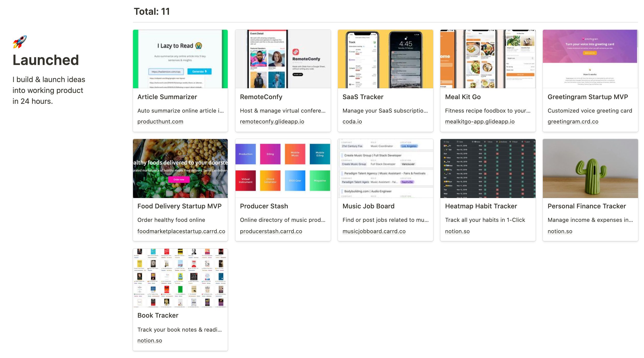
Task: Open notion.so link under Book Tracker
Action: (150, 340)
